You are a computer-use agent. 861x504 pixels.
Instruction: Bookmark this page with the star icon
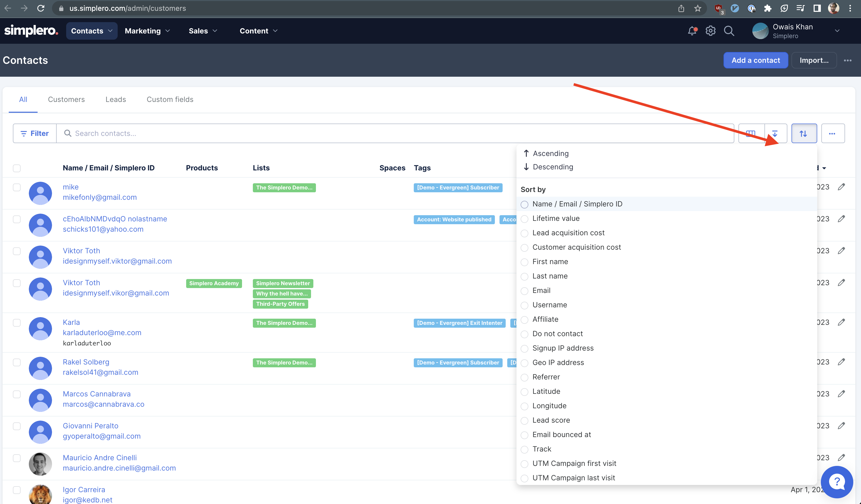point(698,8)
